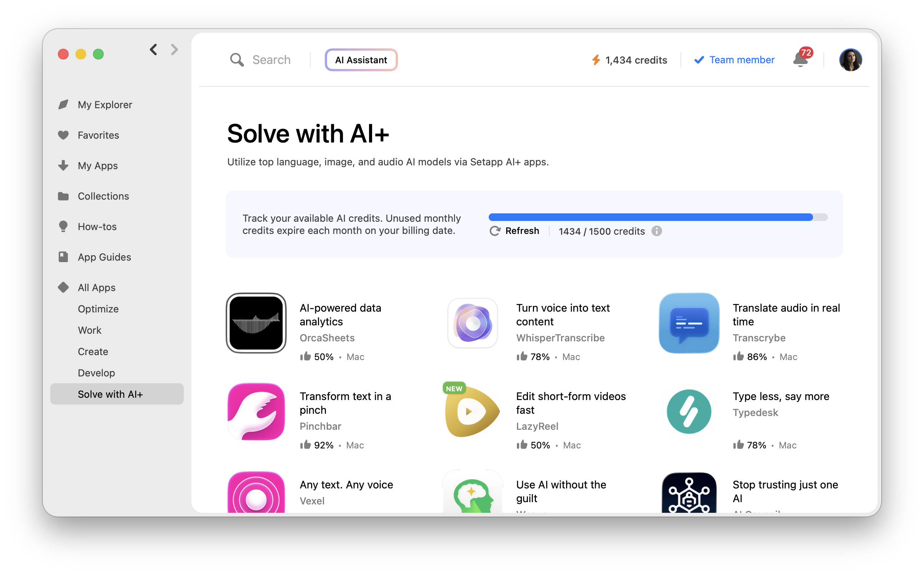Click 'Turn voice into text content' title

click(563, 315)
